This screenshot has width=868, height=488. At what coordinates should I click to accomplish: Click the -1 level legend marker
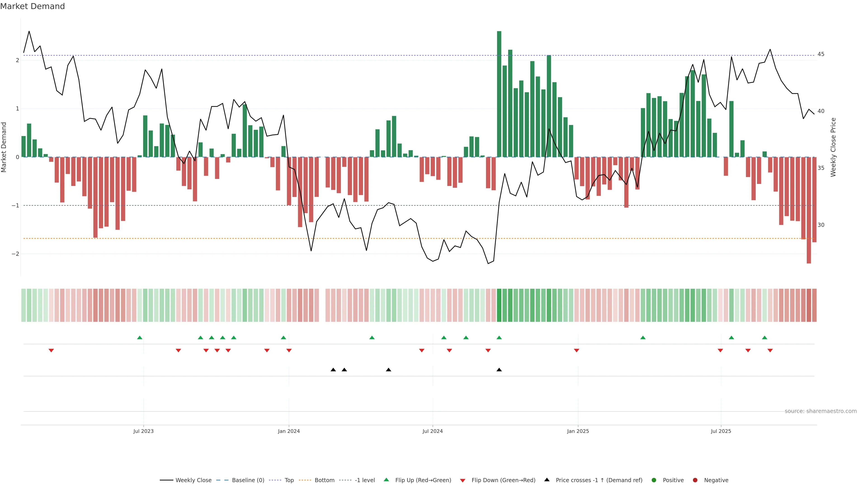pos(345,480)
